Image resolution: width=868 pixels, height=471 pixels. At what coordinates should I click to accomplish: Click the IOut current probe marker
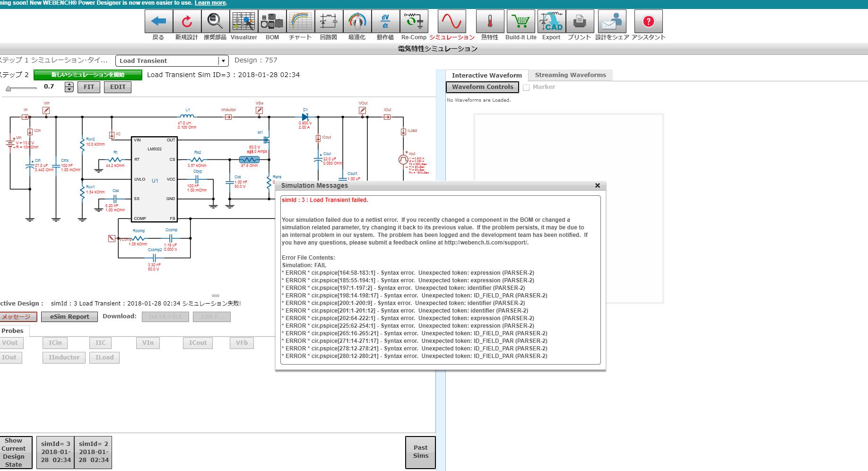(387, 117)
